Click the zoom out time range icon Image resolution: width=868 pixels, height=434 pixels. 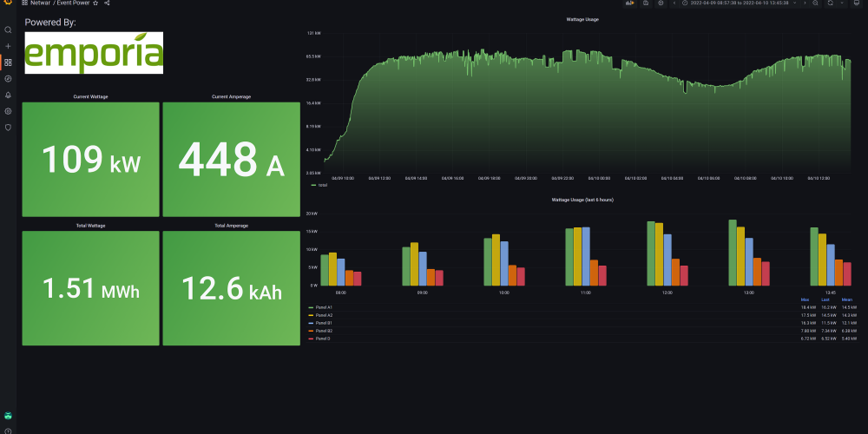click(815, 3)
